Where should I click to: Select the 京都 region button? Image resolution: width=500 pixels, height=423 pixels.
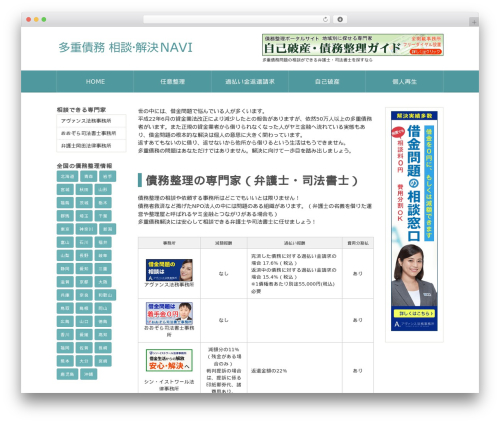point(84,282)
